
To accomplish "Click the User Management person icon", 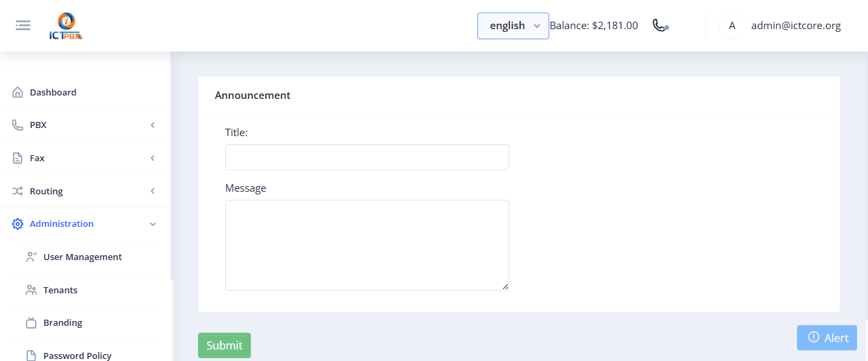I will tap(31, 257).
